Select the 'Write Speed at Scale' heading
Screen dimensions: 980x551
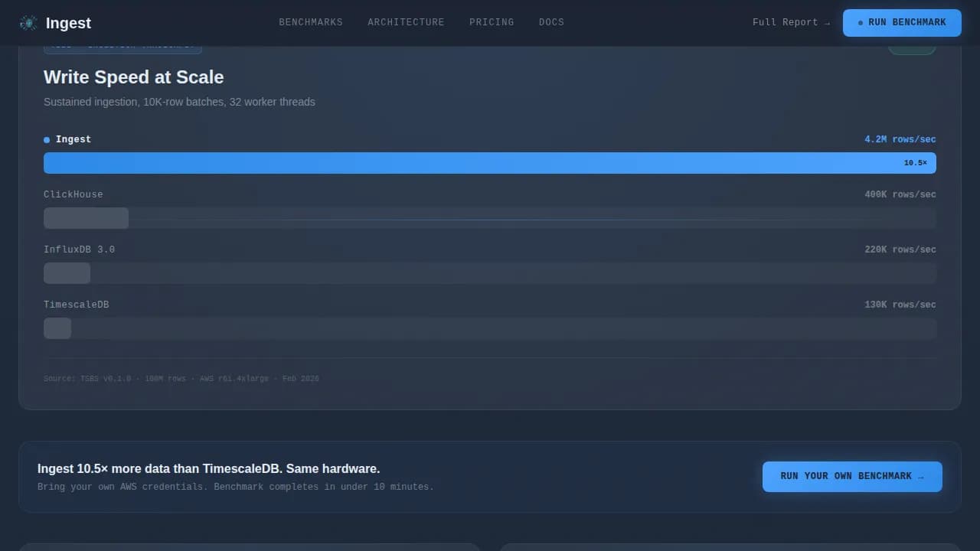click(134, 77)
